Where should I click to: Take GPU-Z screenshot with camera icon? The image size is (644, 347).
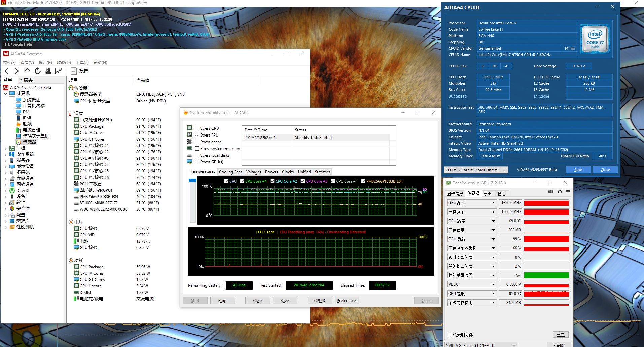tap(550, 192)
